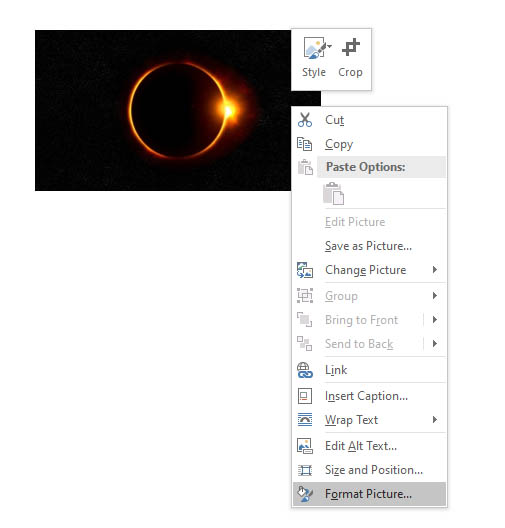Click the Bring to Front entry text
The image size is (505, 528).
362,320
